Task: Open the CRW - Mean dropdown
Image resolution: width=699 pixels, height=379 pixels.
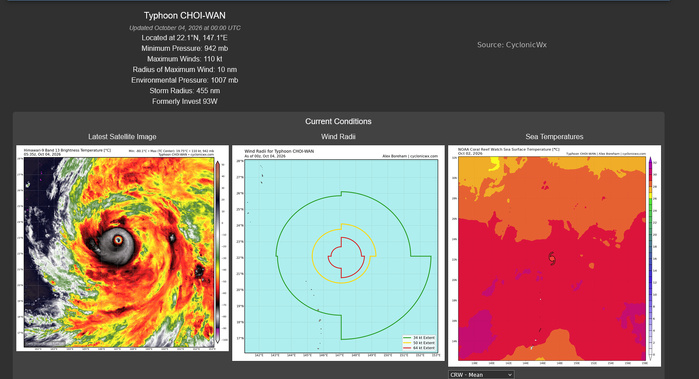Action: pyautogui.click(x=481, y=375)
